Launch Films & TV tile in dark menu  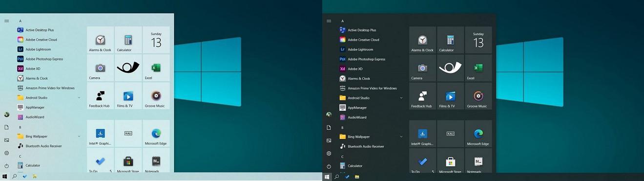450,96
